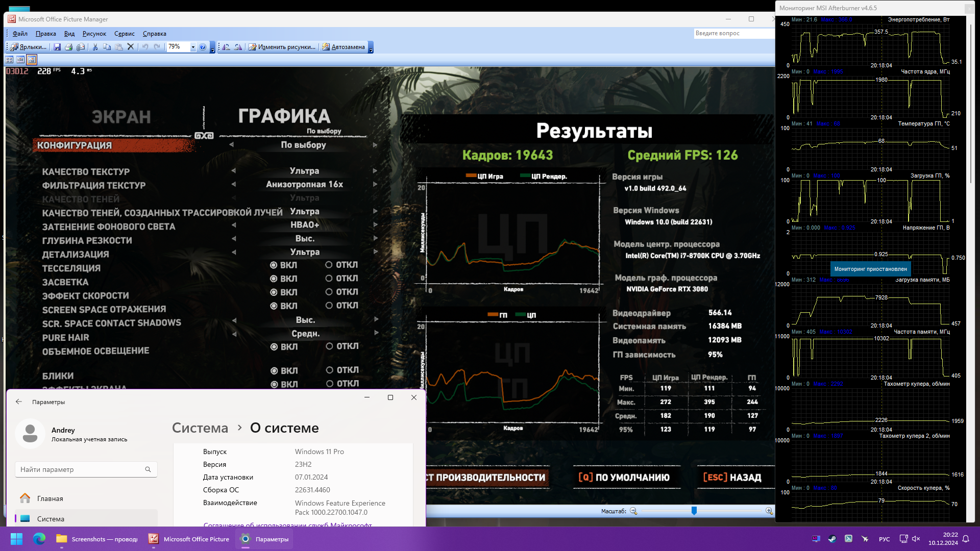Open Steam from the system tray
Image resolution: width=980 pixels, height=551 pixels.
click(x=832, y=539)
